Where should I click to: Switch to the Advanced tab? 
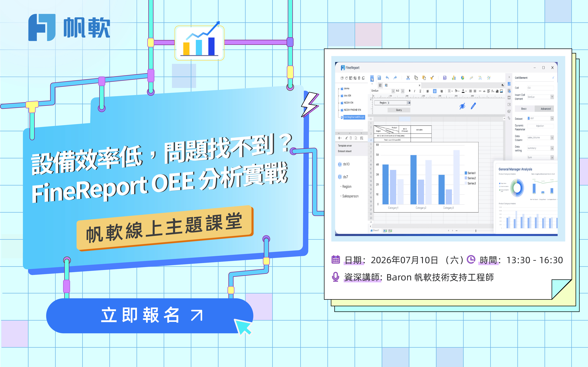click(544, 109)
